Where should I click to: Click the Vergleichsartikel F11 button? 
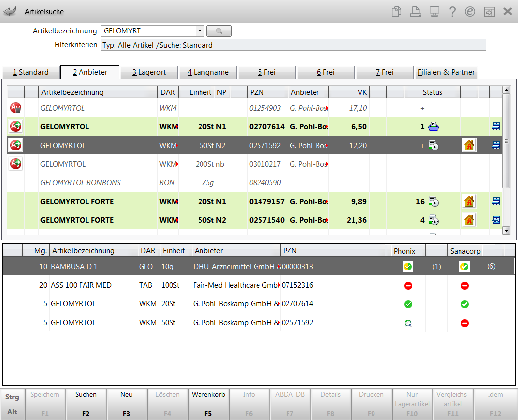pos(453,404)
